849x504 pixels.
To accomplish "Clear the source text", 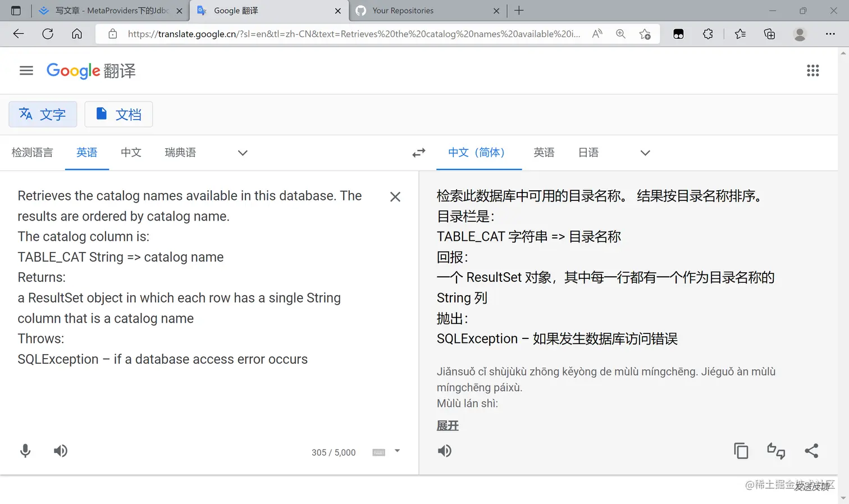I will (x=395, y=196).
